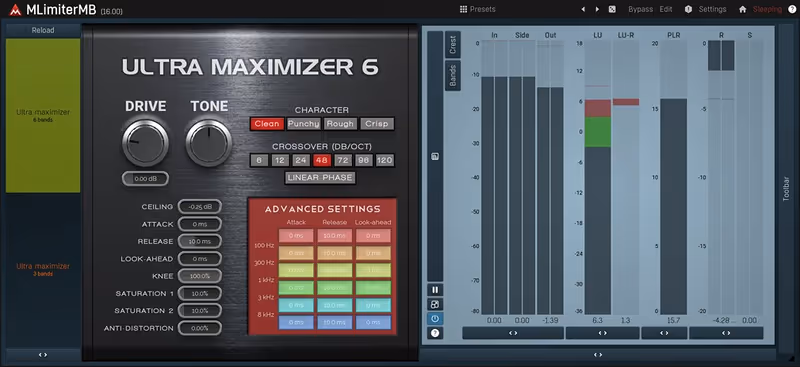
Task: Click the Reload button
Action: pos(43,30)
